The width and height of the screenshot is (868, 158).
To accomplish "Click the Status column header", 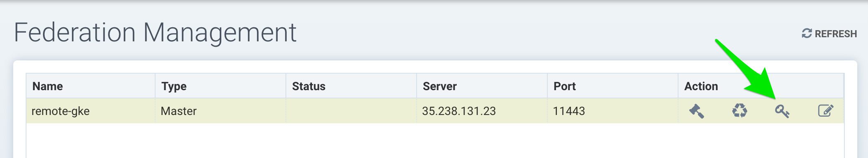I will [x=309, y=86].
